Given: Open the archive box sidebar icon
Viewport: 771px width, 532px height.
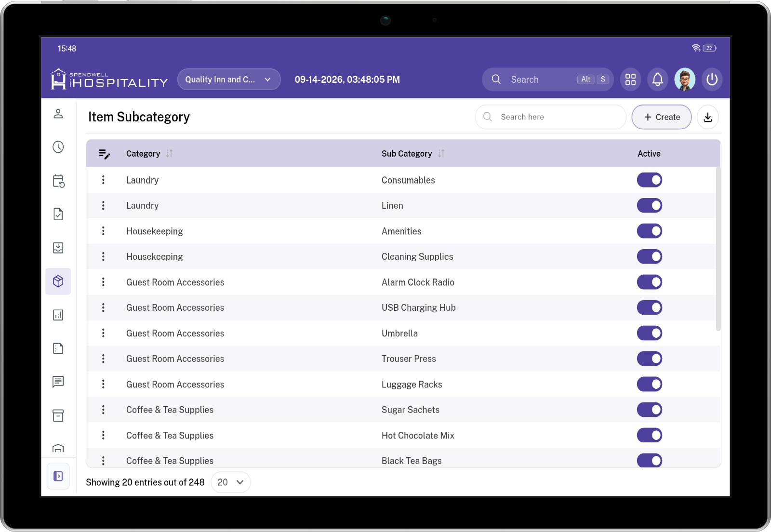Looking at the screenshot, I should click(58, 415).
